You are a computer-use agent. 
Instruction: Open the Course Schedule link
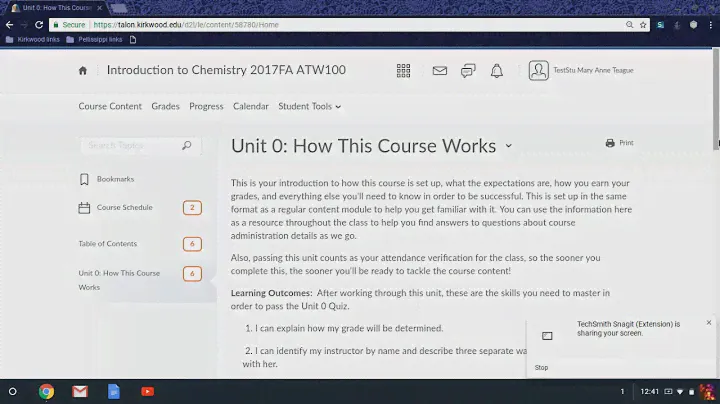coord(124,208)
